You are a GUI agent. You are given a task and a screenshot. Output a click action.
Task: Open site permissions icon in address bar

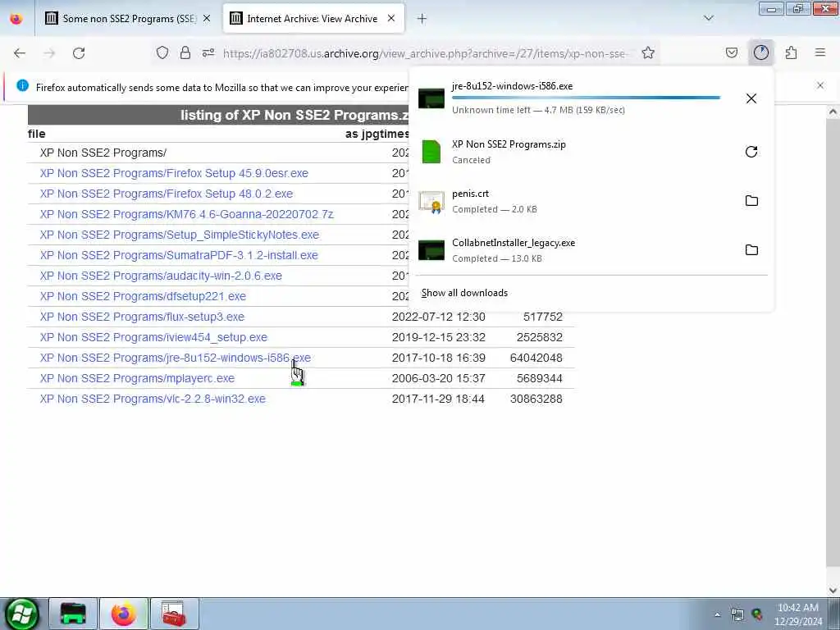point(208,52)
